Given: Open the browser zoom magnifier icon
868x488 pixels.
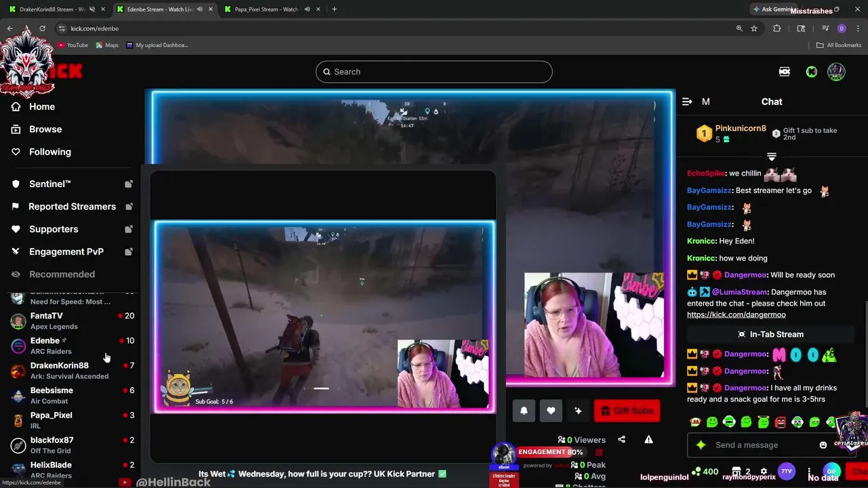Looking at the screenshot, I should tap(739, 28).
